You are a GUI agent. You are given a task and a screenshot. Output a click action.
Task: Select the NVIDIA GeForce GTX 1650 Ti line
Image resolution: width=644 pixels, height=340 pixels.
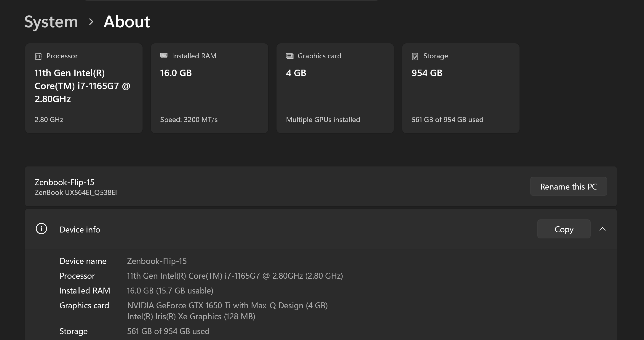[227, 305]
